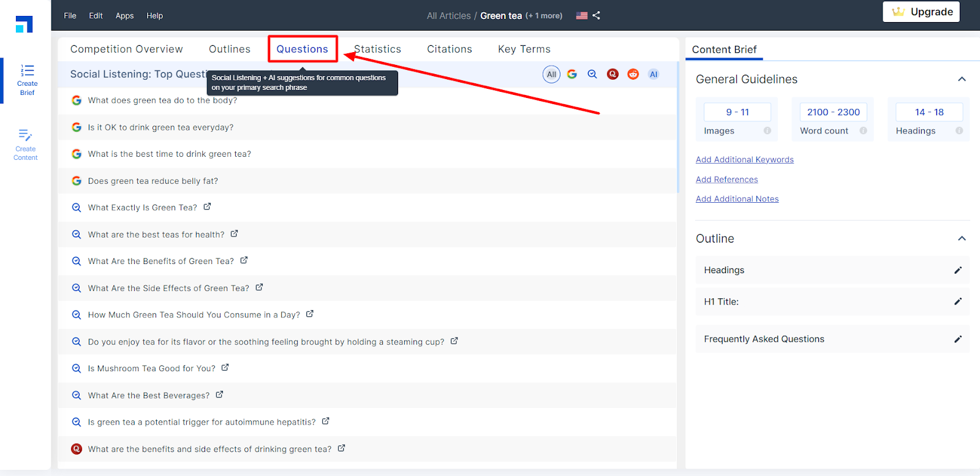Switch to the Key Terms tab
Viewport: 980px width, 476px height.
[524, 49]
